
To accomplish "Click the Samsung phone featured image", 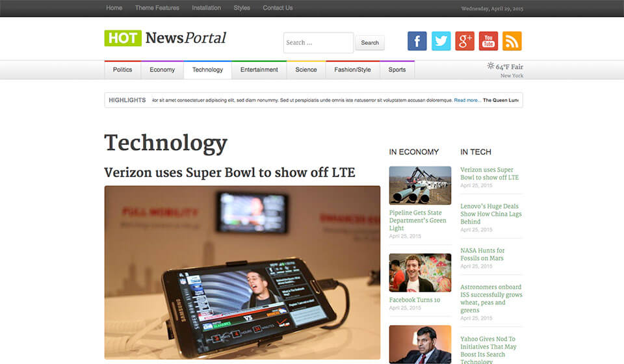I will pos(242,272).
